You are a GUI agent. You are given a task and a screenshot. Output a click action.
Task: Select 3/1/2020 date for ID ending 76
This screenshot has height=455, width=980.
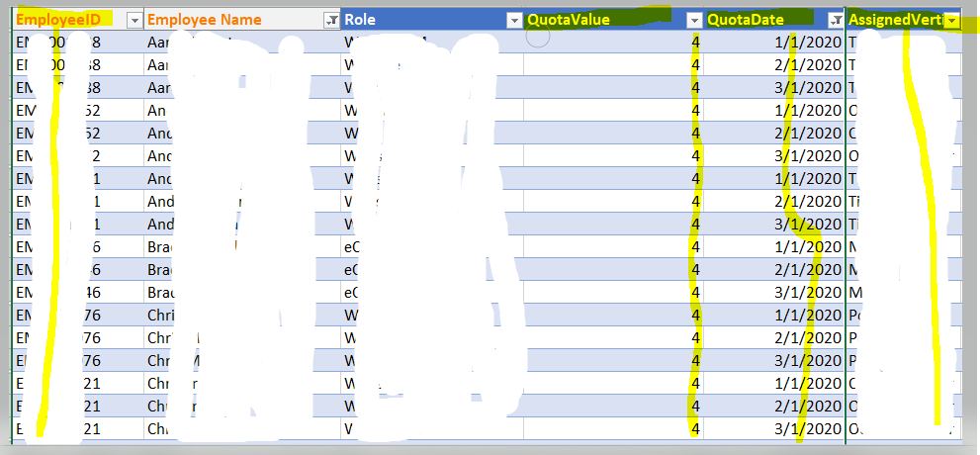[810, 361]
